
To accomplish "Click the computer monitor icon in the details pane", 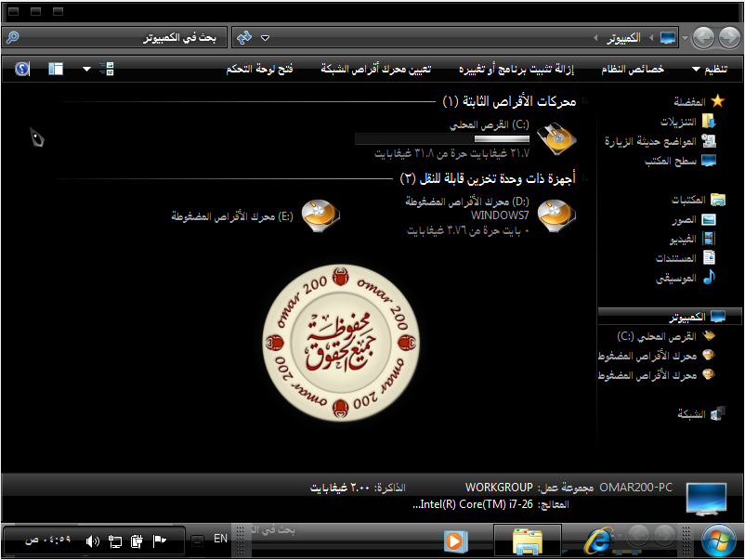I will (x=707, y=499).
